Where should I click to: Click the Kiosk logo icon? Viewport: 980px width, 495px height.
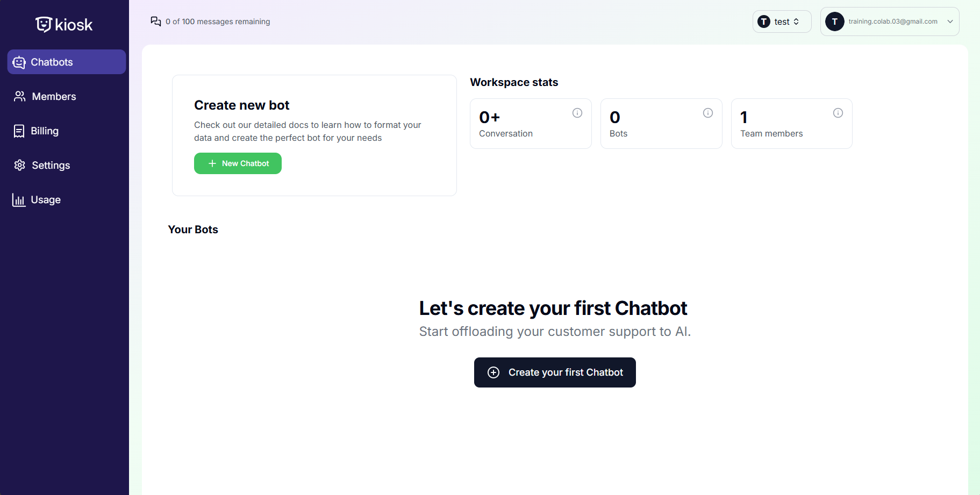[44, 24]
